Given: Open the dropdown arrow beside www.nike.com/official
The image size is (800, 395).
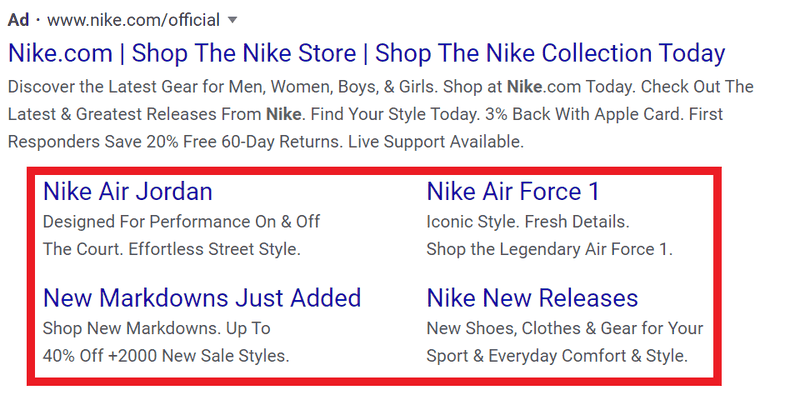Looking at the screenshot, I should point(232,20).
